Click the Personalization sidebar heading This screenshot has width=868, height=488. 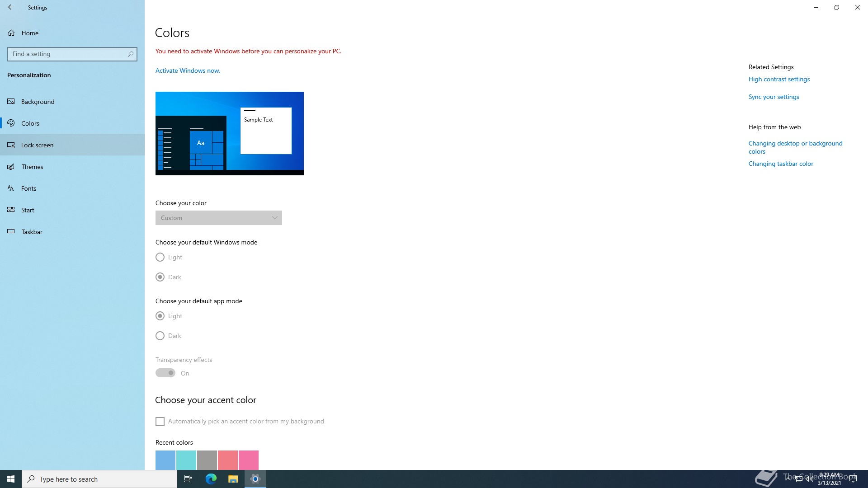(x=29, y=75)
